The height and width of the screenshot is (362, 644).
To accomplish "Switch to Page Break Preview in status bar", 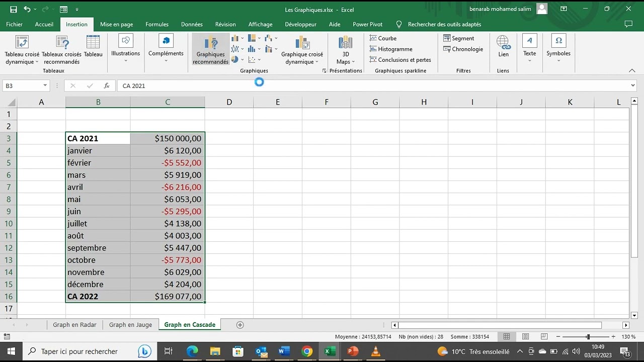I will click(x=543, y=336).
